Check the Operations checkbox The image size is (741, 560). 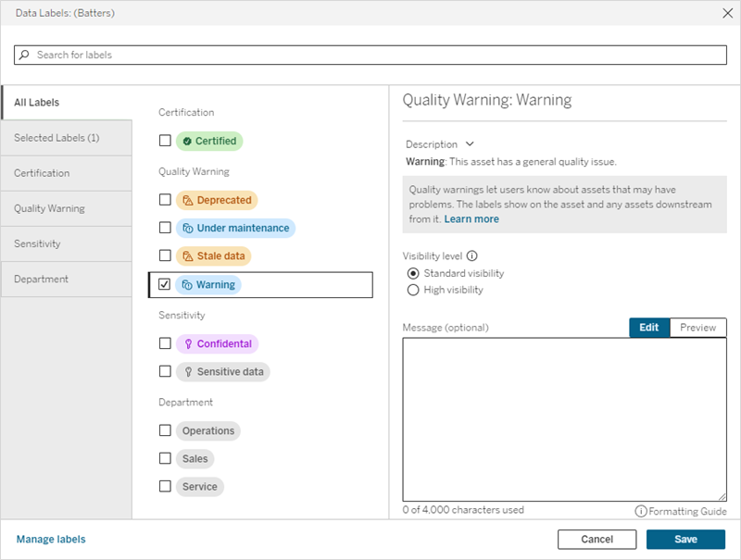tap(165, 430)
